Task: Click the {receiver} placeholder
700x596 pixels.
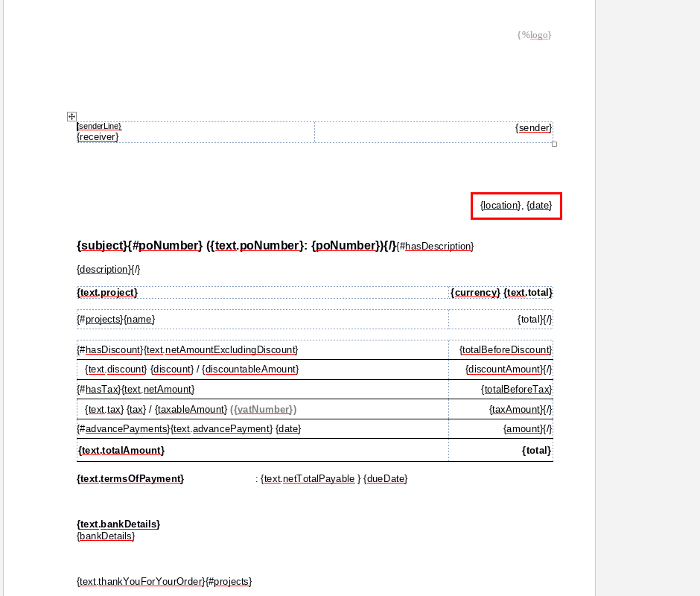Action: point(98,137)
